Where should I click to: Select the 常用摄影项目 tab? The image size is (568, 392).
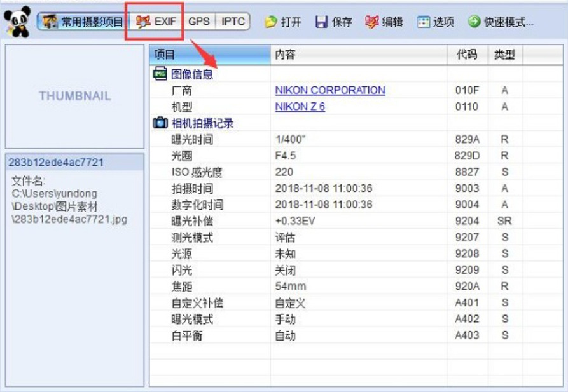point(83,22)
